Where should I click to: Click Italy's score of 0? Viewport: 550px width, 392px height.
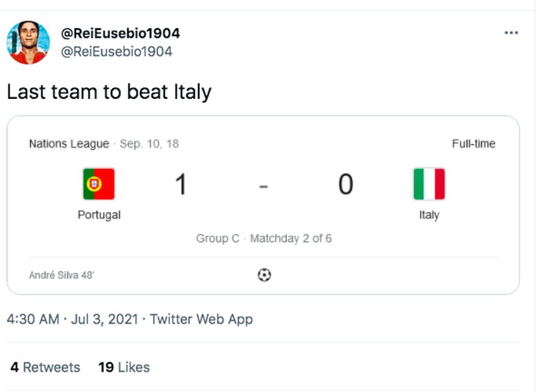346,185
